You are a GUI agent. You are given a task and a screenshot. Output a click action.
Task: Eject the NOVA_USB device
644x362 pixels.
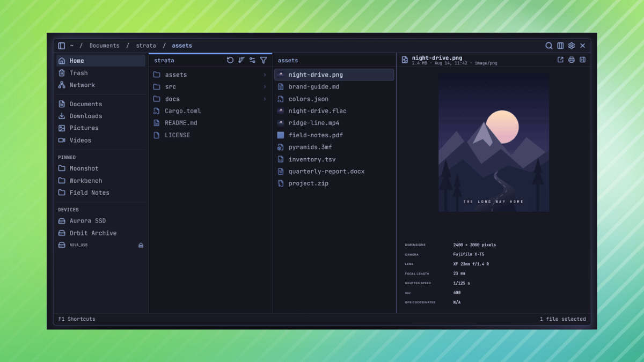[x=141, y=245]
